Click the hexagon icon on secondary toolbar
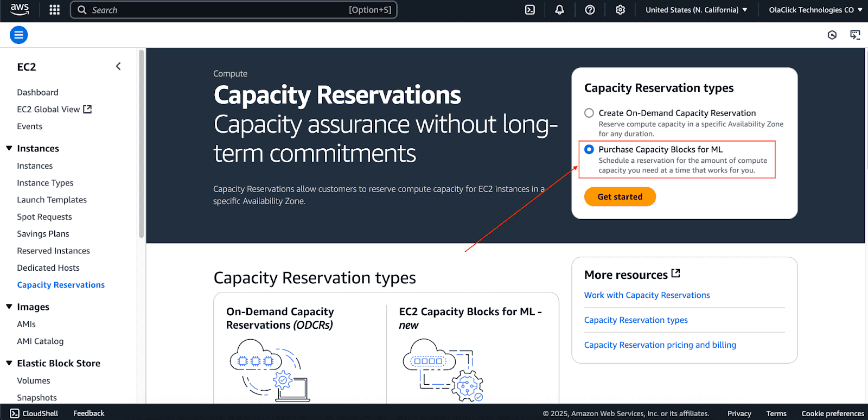Viewport: 868px width, 420px height. 832,35
